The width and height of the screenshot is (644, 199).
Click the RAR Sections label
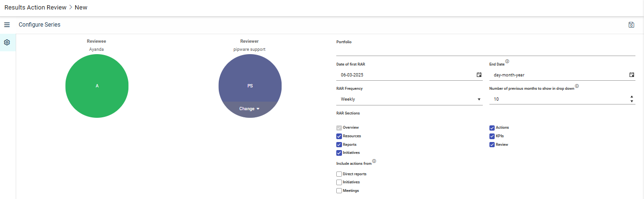click(x=348, y=113)
